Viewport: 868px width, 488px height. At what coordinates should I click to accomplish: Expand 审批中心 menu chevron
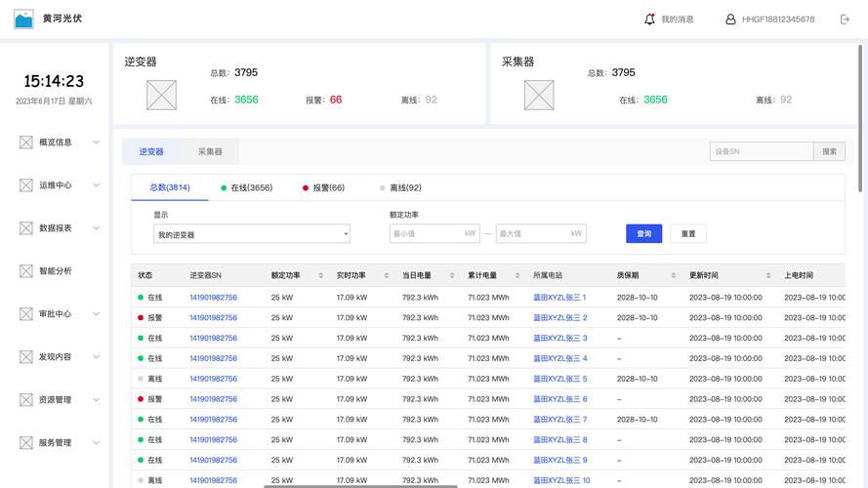(97, 313)
